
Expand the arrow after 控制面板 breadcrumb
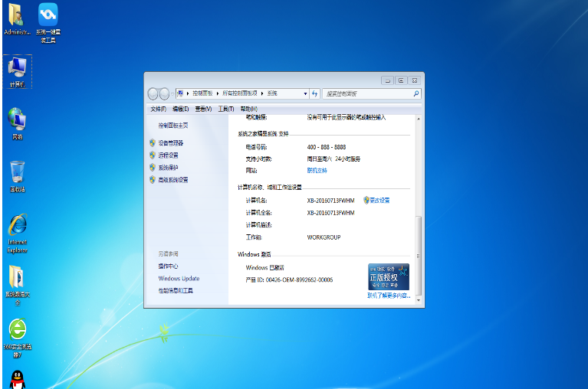tap(218, 93)
